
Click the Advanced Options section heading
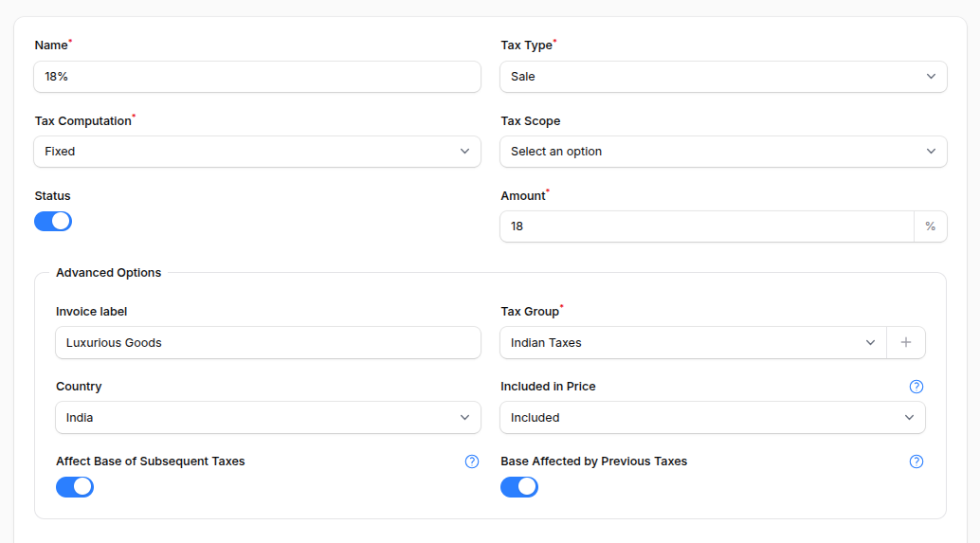pos(109,273)
